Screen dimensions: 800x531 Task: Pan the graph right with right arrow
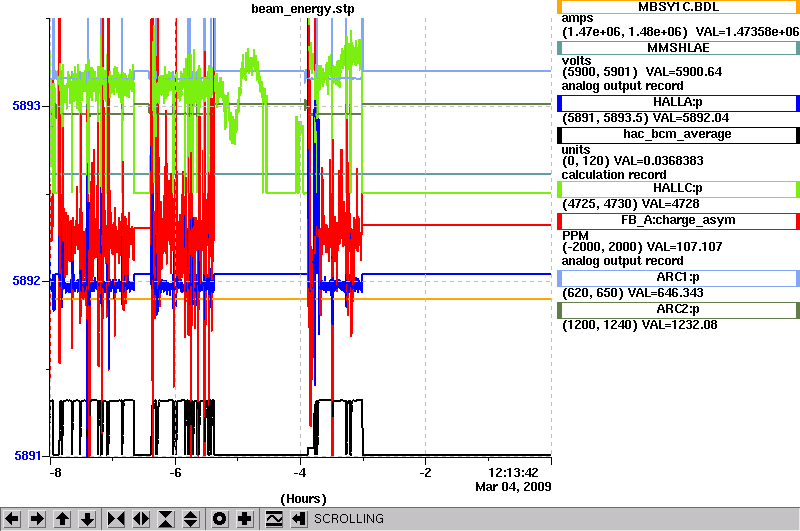pyautogui.click(x=37, y=519)
